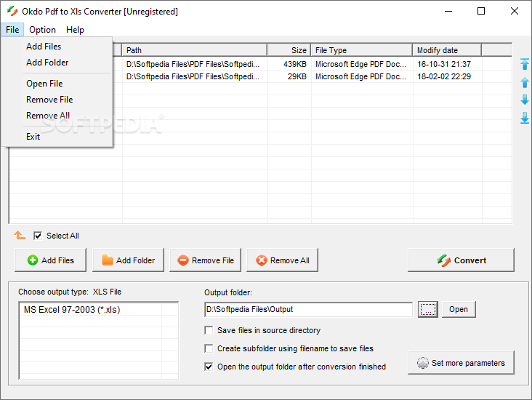Sort by Path column header
Screen dimensions: 532x400
click(x=195, y=50)
